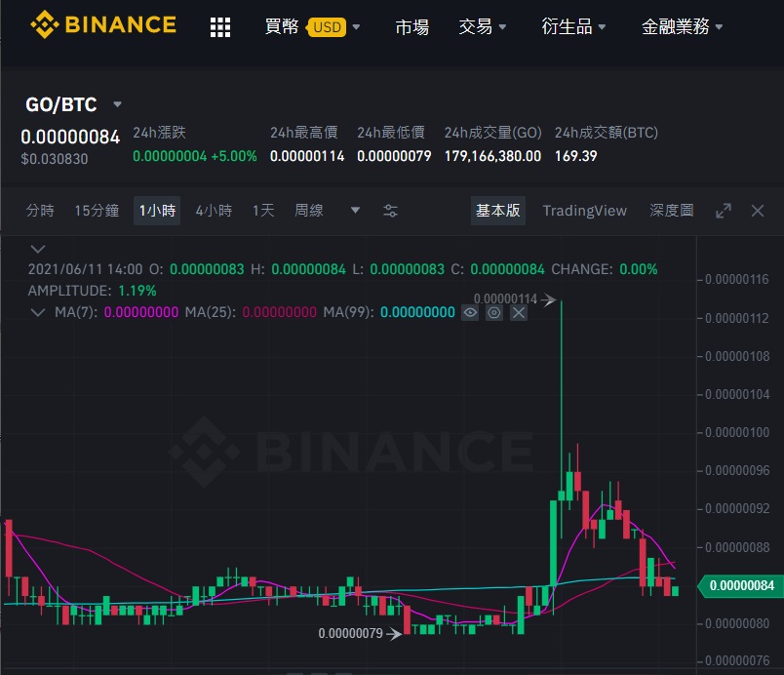784x675 pixels.
Task: Open the GO/BTC pair dropdown arrow
Action: (117, 104)
